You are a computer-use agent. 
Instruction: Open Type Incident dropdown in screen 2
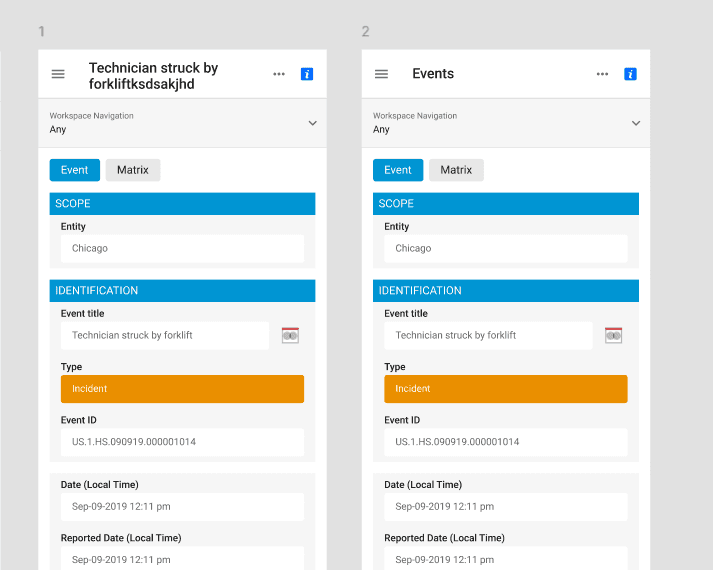(x=506, y=389)
